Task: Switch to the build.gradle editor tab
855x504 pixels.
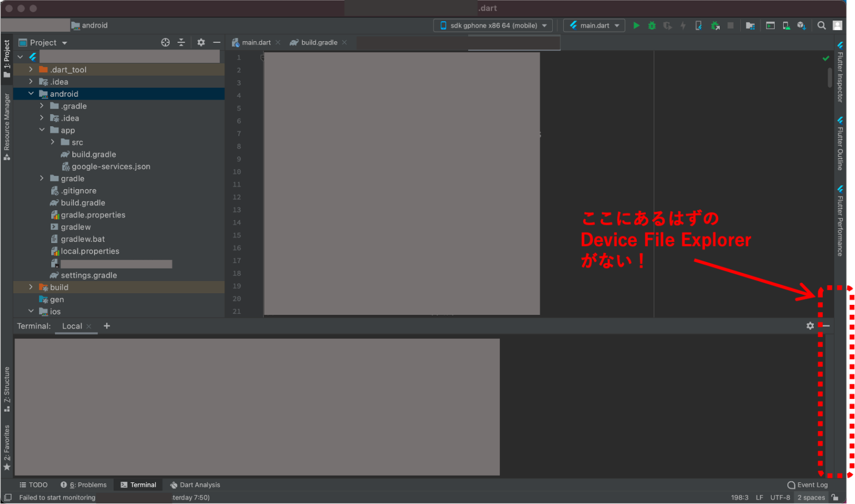Action: pos(318,42)
